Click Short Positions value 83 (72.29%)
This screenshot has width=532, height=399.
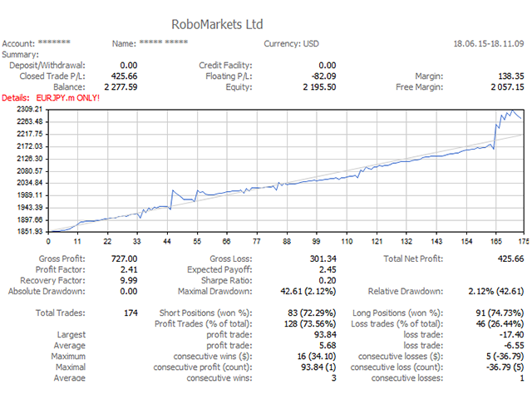[x=312, y=313]
